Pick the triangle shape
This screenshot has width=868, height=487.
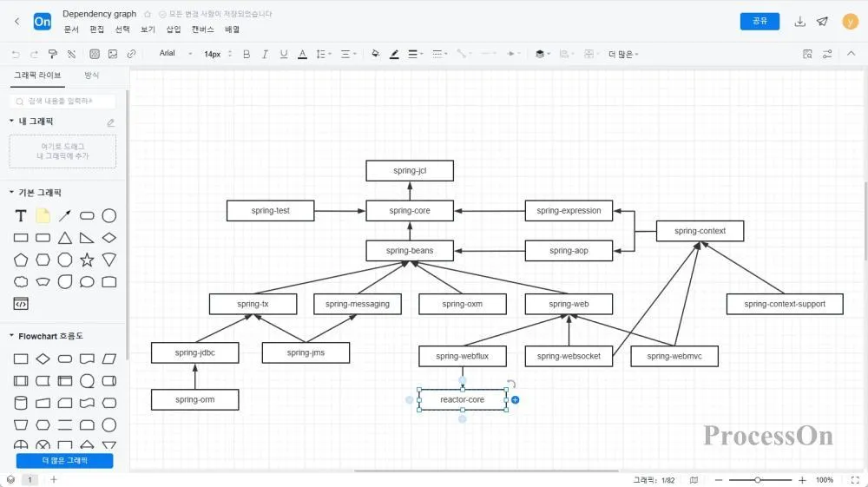(65, 238)
